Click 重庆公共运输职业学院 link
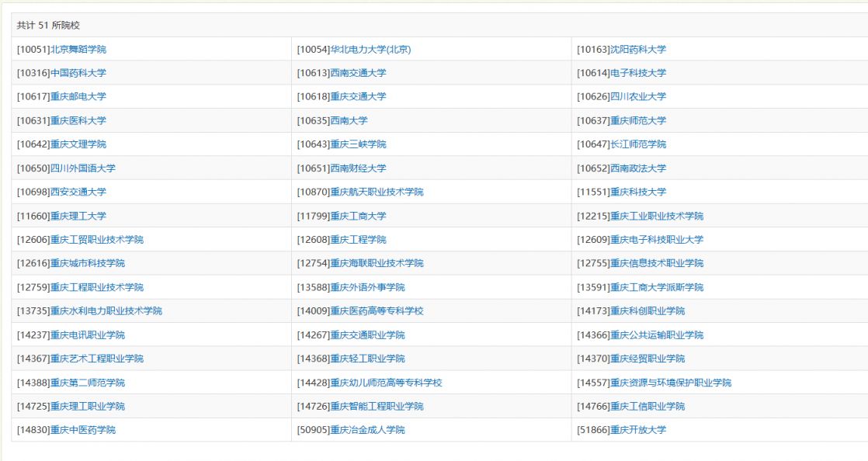868x461 pixels. (657, 334)
